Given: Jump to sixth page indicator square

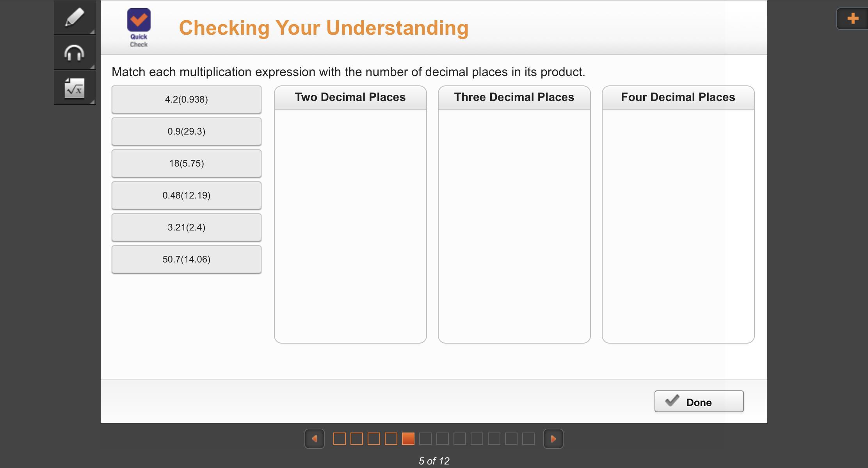Looking at the screenshot, I should (425, 439).
